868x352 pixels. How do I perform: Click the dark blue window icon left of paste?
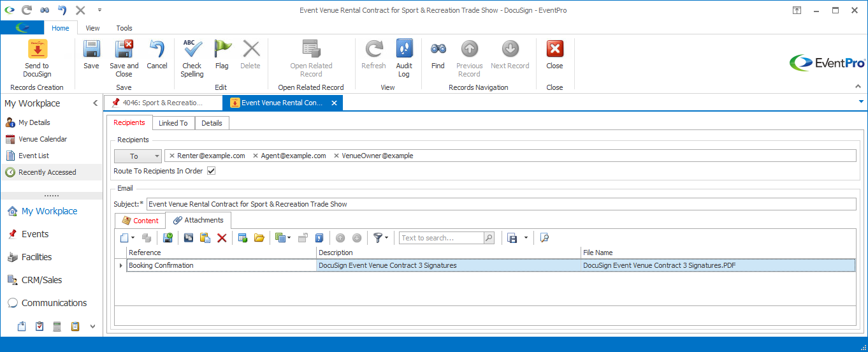tap(188, 238)
